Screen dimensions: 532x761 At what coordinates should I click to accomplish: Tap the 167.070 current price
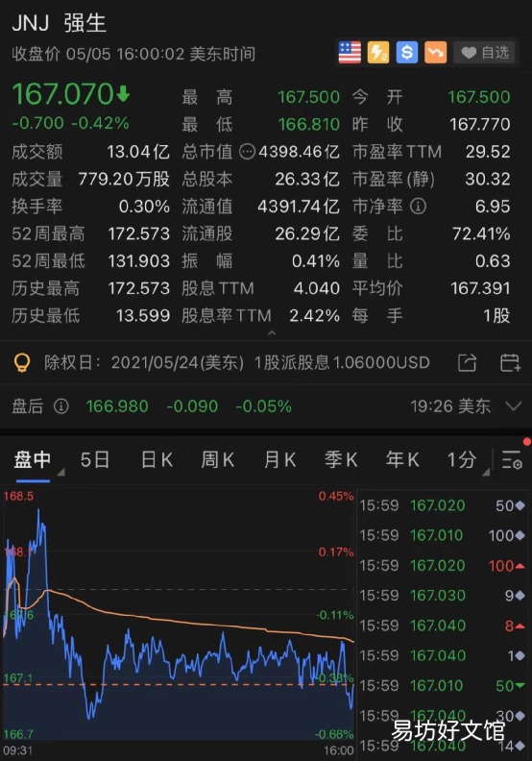tap(63, 93)
